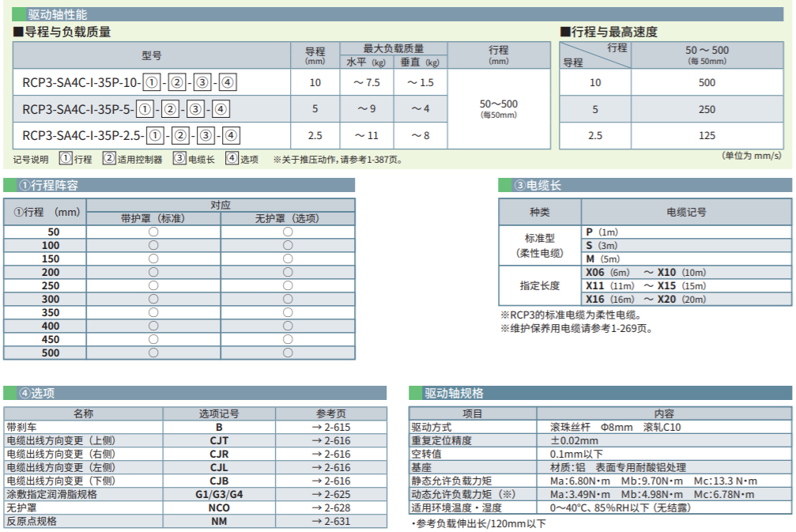Select the 滚珠丝杆 Φ8mm 滚轧C10 drive spec
The width and height of the screenshot is (796, 532).
615,428
